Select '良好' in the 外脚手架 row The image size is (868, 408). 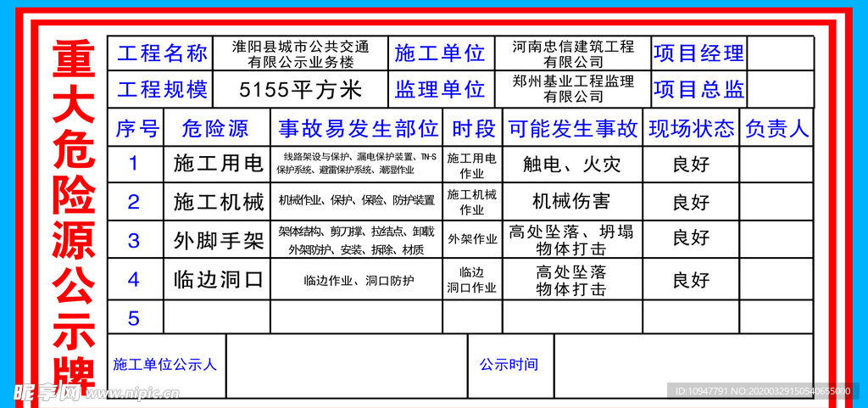tap(691, 238)
